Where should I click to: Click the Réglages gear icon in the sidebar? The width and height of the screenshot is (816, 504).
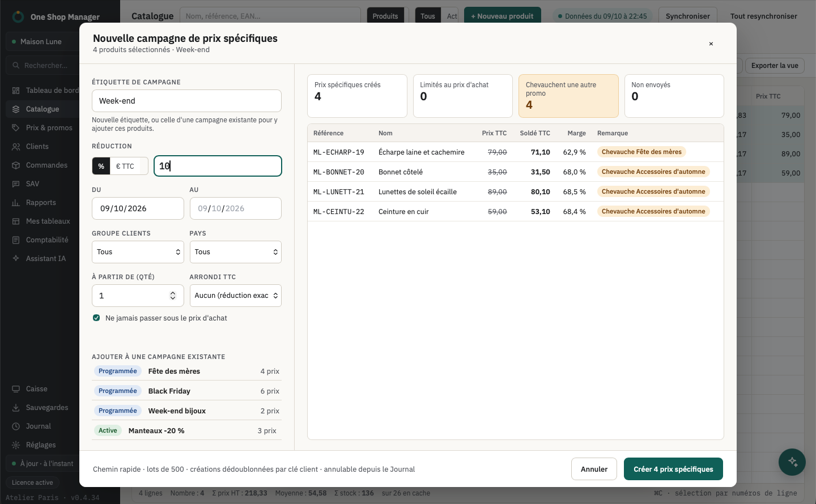pyautogui.click(x=16, y=445)
